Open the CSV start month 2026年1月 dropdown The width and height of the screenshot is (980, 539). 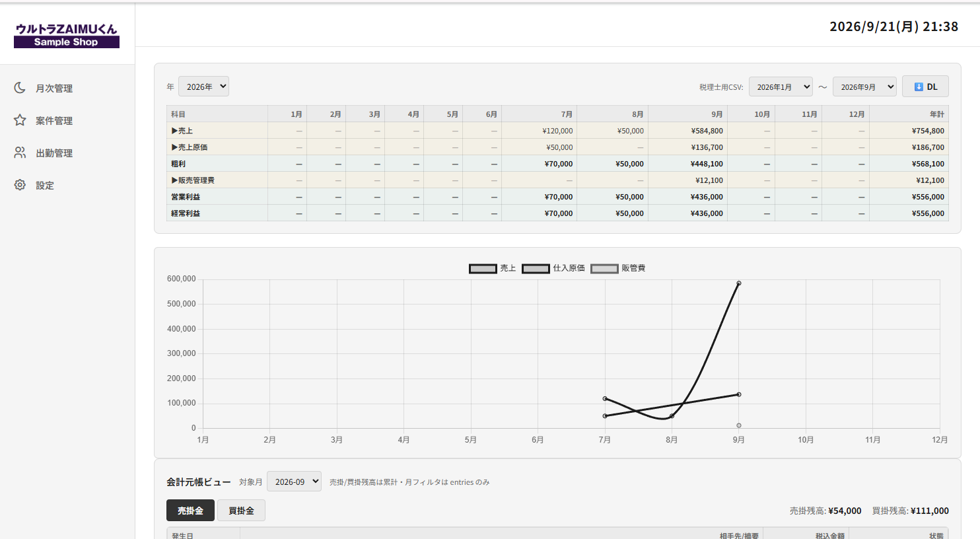tap(781, 87)
